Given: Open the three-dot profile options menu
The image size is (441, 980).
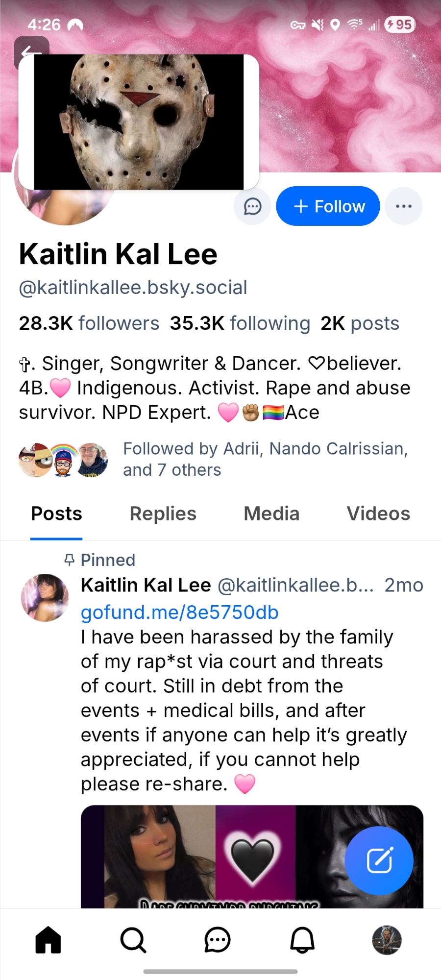Looking at the screenshot, I should click(x=403, y=206).
